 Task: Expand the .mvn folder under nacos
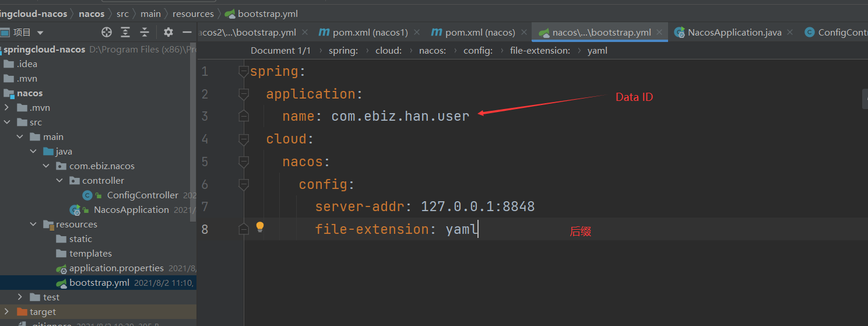click(x=6, y=108)
